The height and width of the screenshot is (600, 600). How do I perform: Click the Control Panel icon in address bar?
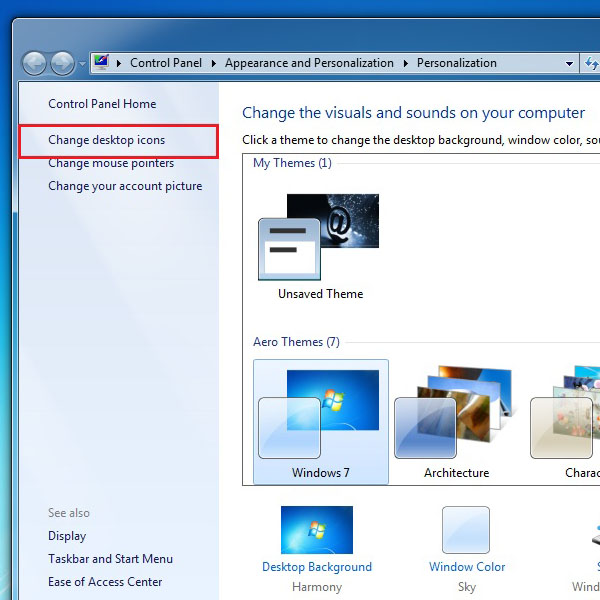pos(101,62)
